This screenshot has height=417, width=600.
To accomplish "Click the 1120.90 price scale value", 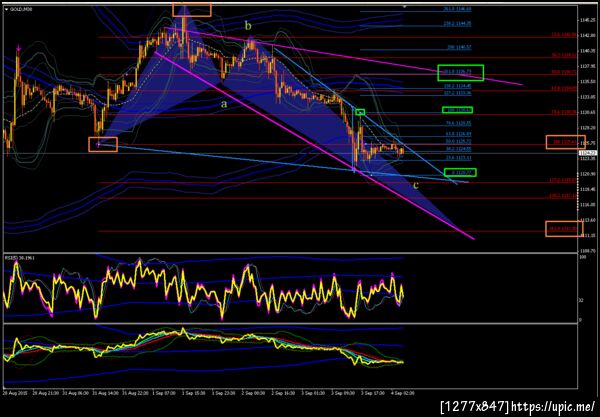I will point(587,174).
